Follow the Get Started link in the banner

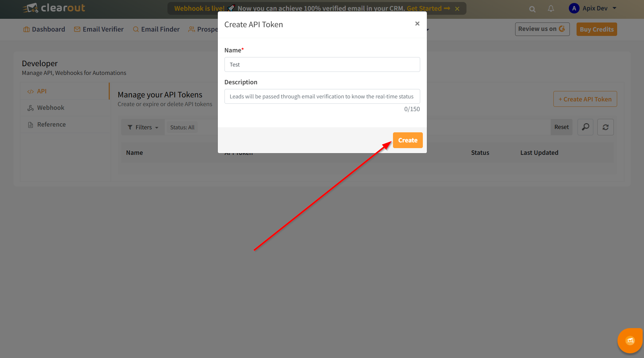[424, 8]
